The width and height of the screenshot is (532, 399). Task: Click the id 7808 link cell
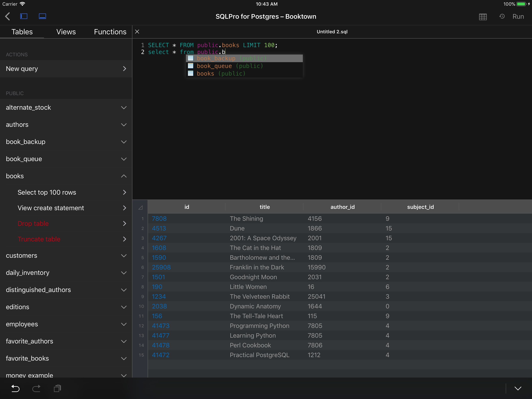click(x=159, y=219)
